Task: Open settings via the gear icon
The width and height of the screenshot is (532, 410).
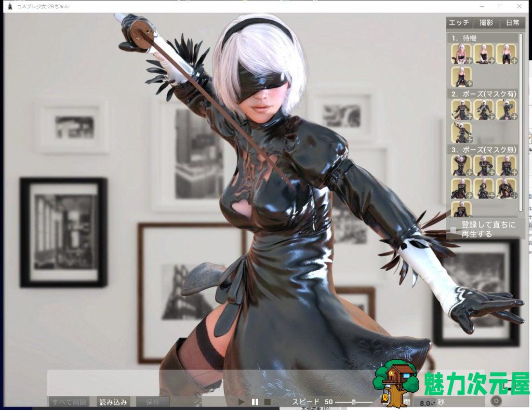Action: click(x=496, y=401)
